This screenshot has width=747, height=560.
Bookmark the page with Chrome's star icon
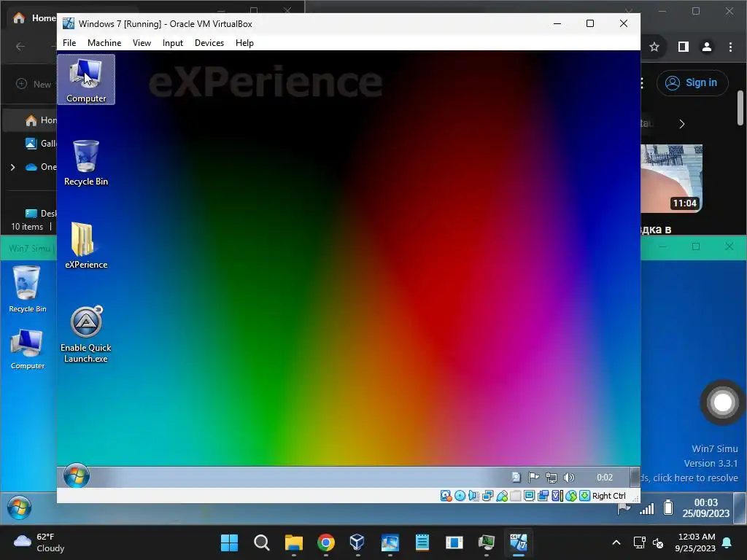click(x=654, y=47)
